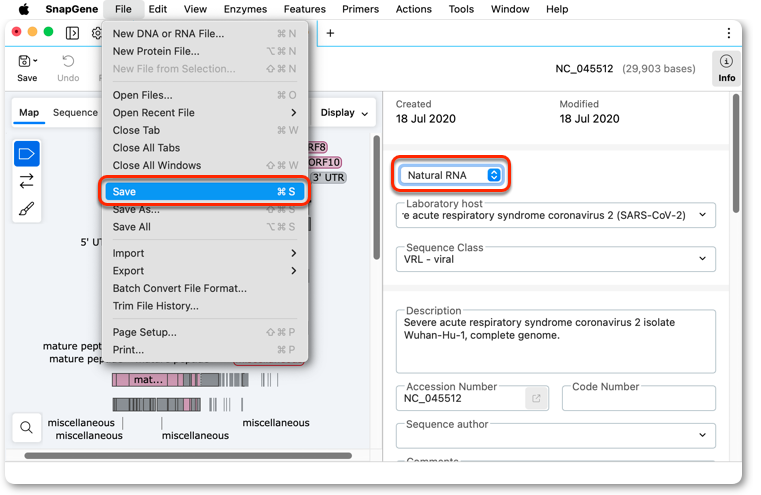Screen dimensions: 761x495
Task: Open the Actions menu
Action: point(414,9)
